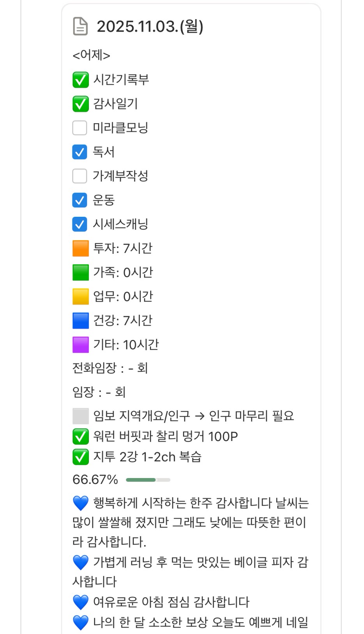Click the 전화임장 : - 회 text line
364x634 pixels.
110,368
